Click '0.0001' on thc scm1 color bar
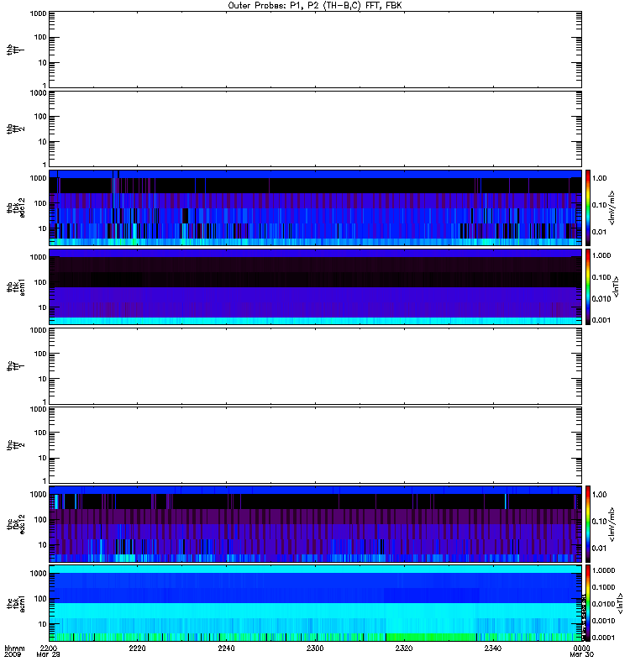Viewport: 630px width, 672px height. tap(603, 638)
